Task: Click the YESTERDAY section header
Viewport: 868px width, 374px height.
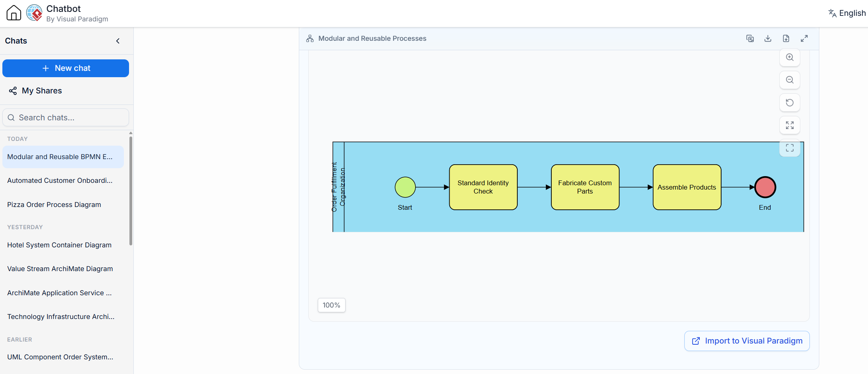Action: (x=25, y=227)
